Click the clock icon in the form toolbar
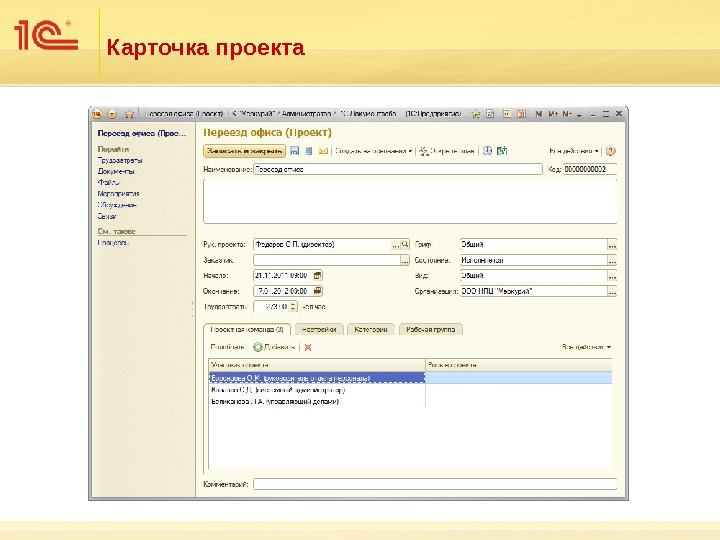 (x=487, y=151)
